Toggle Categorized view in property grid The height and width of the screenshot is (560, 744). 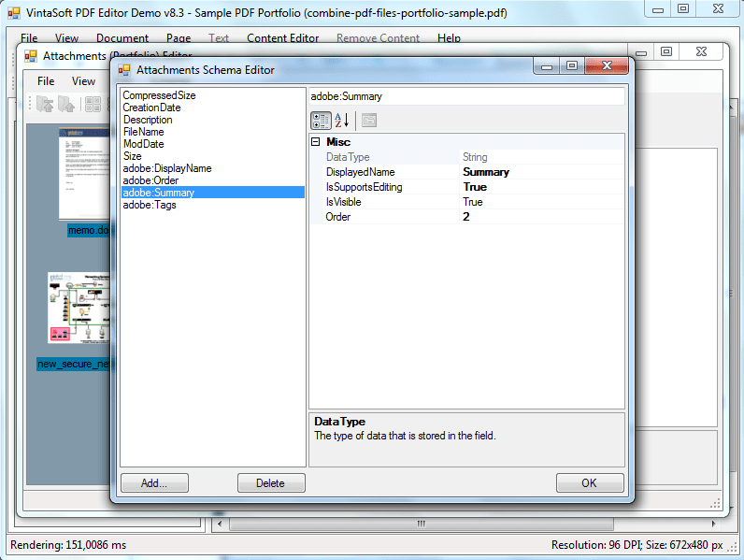(x=321, y=121)
